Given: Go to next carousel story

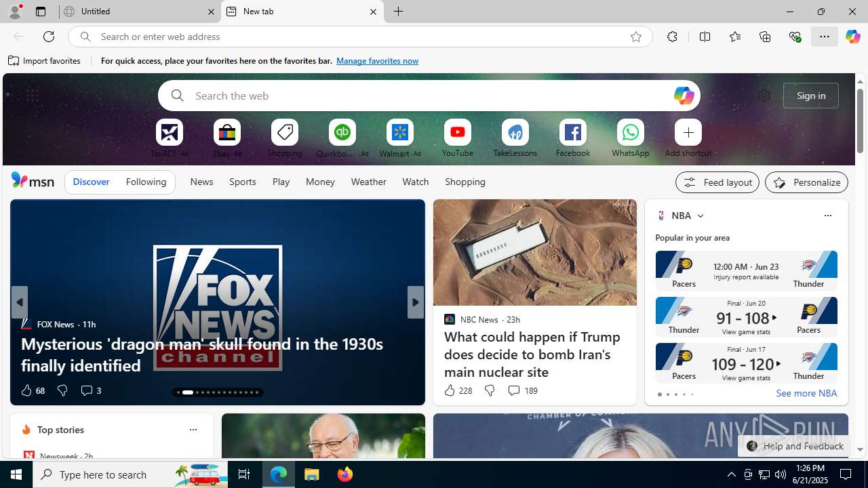Looking at the screenshot, I should 416,302.
